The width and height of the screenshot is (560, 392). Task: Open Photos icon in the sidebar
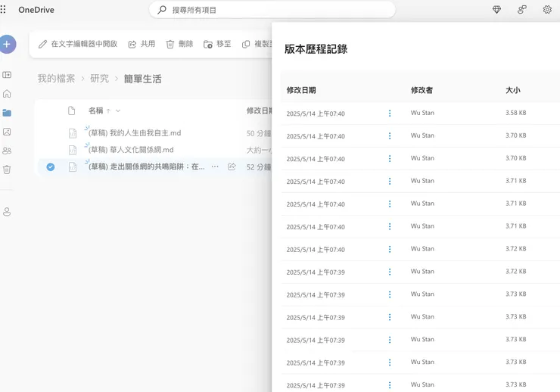7,132
